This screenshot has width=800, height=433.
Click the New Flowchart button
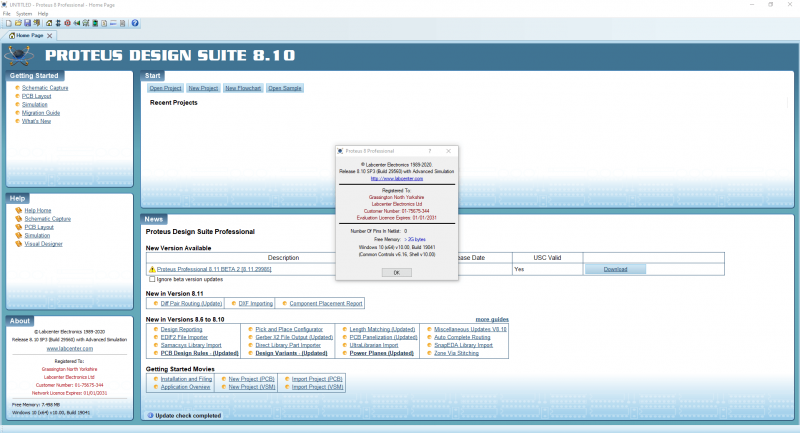tap(243, 88)
